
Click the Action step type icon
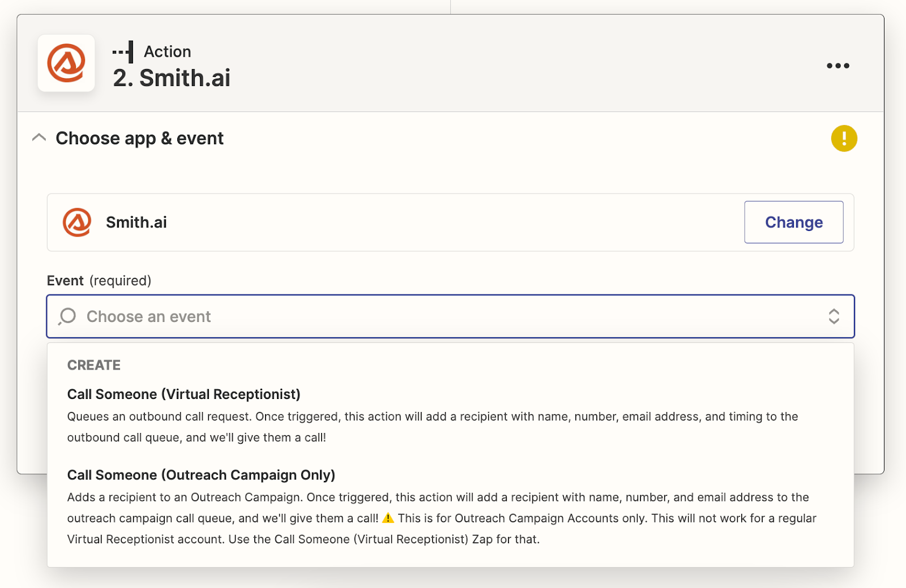[x=123, y=51]
